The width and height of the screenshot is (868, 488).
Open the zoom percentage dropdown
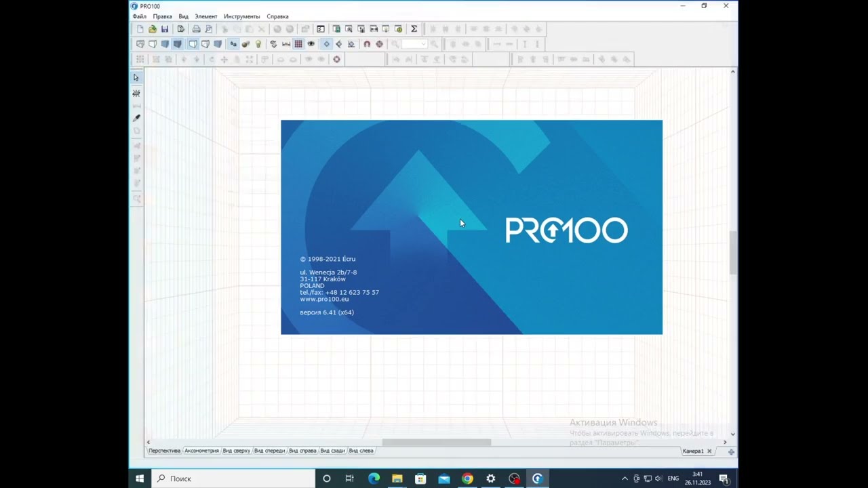(x=423, y=44)
